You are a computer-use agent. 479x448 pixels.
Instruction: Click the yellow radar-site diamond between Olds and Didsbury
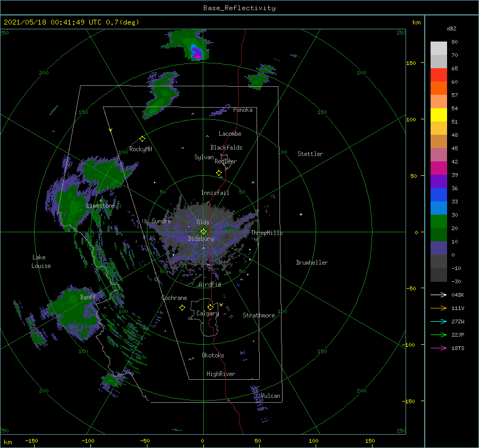203,232
